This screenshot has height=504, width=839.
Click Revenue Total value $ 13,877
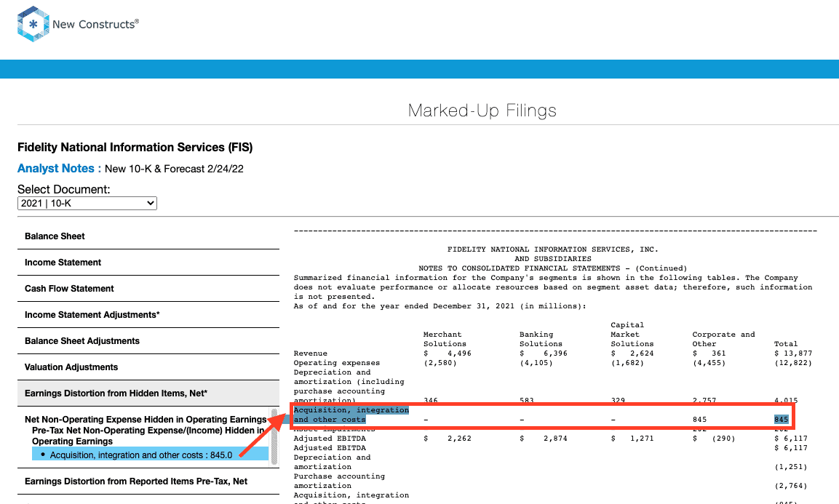793,353
